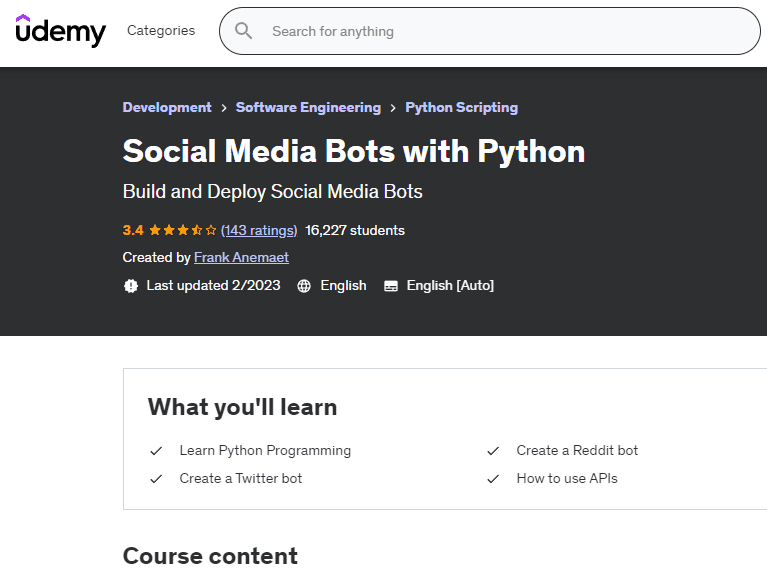Open the Categories menu
This screenshot has width=767, height=576.
click(x=161, y=31)
